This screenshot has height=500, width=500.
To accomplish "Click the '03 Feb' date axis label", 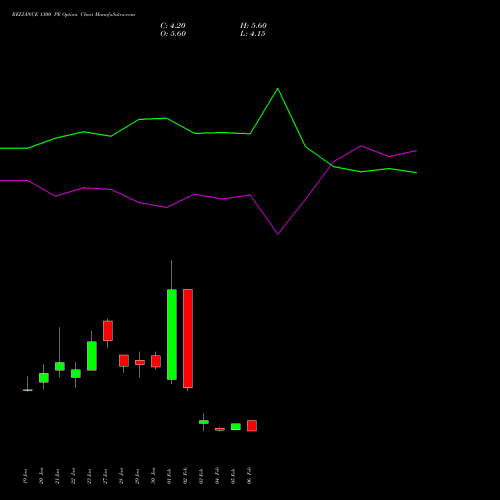I will (202, 476).
